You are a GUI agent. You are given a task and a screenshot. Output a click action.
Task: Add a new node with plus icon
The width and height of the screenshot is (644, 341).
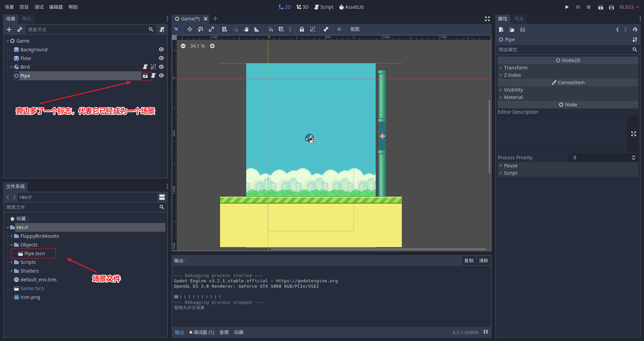tap(9, 30)
